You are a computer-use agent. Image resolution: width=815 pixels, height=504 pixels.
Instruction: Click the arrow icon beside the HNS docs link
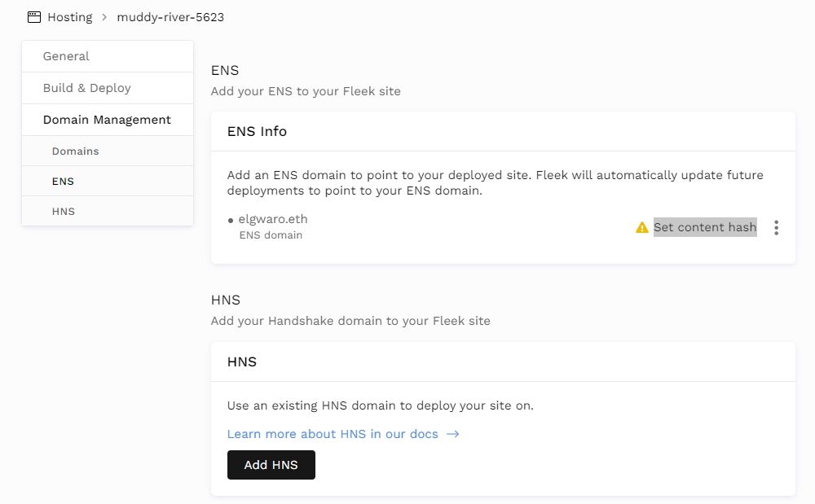click(x=453, y=434)
